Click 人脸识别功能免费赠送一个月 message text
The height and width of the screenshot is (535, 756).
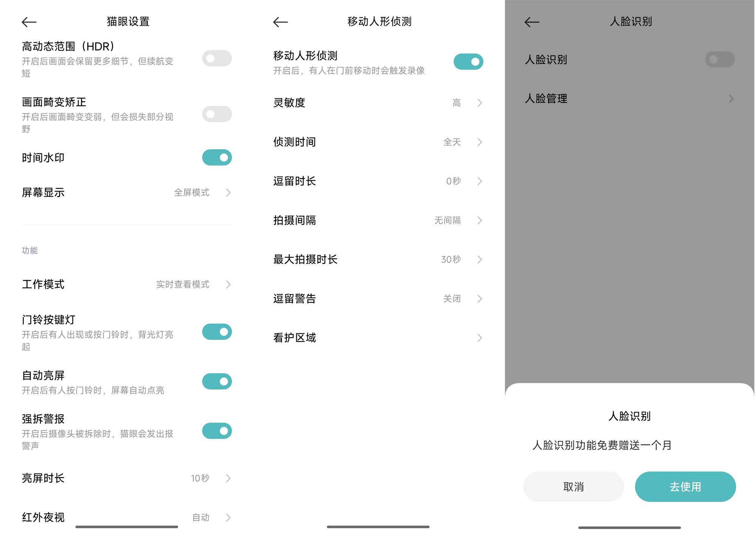click(x=602, y=445)
